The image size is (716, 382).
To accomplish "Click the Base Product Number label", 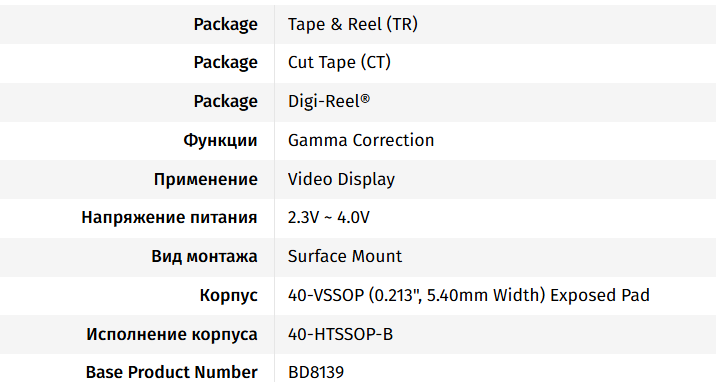I will (x=172, y=372).
